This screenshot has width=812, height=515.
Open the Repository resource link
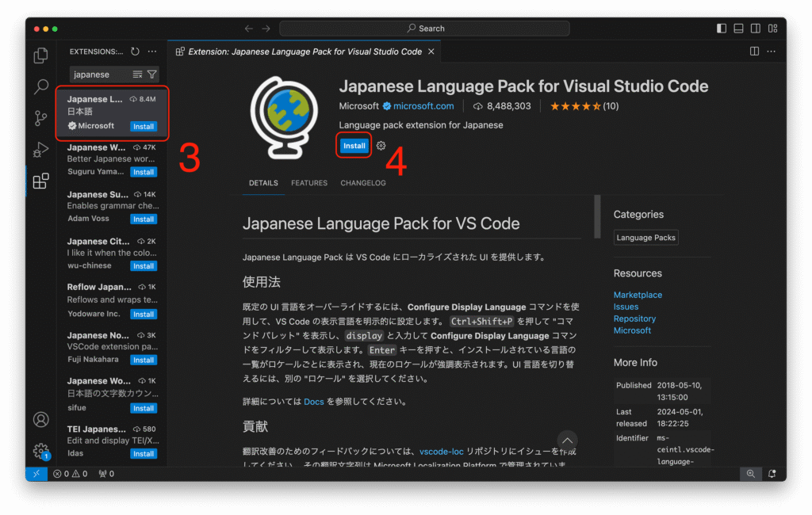(634, 319)
